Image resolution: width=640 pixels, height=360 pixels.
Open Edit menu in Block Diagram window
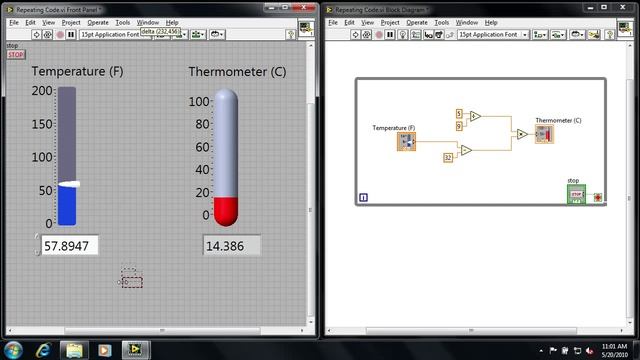tap(349, 22)
